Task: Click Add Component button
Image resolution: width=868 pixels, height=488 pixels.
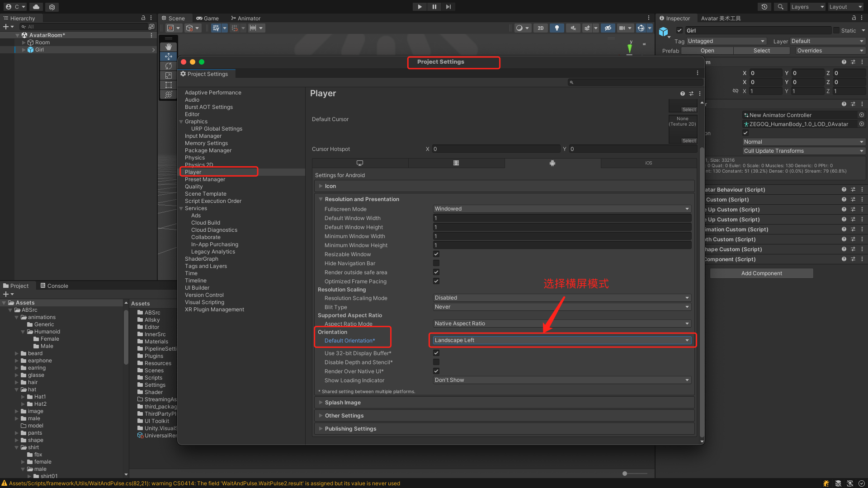Action: pyautogui.click(x=761, y=273)
